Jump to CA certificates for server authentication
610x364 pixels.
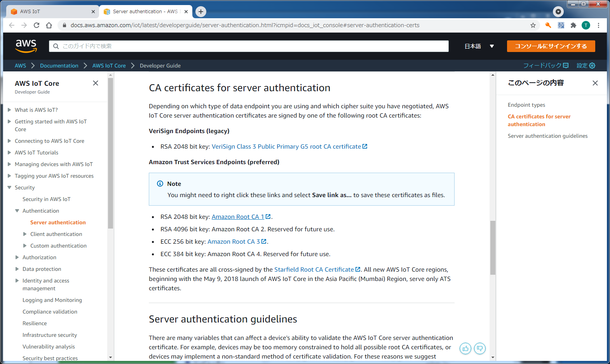coord(539,120)
